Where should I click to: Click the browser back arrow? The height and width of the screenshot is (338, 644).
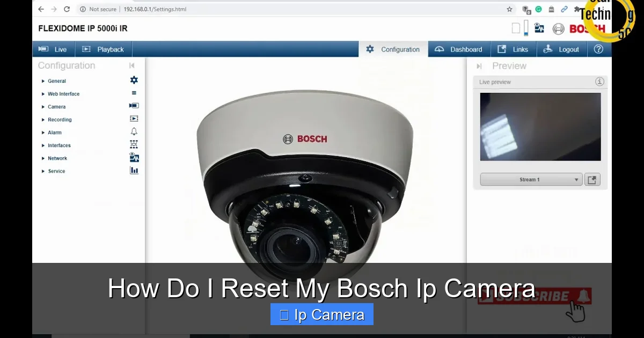tap(41, 9)
